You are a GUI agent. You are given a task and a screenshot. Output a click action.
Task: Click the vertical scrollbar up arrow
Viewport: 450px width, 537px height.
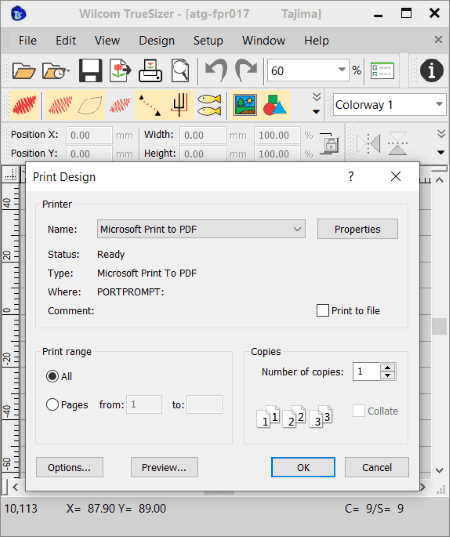439,180
